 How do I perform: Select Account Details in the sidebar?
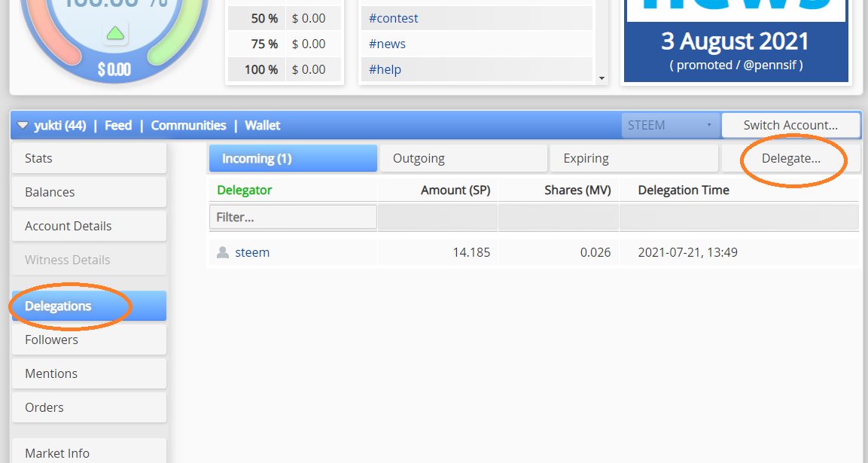[x=89, y=226]
